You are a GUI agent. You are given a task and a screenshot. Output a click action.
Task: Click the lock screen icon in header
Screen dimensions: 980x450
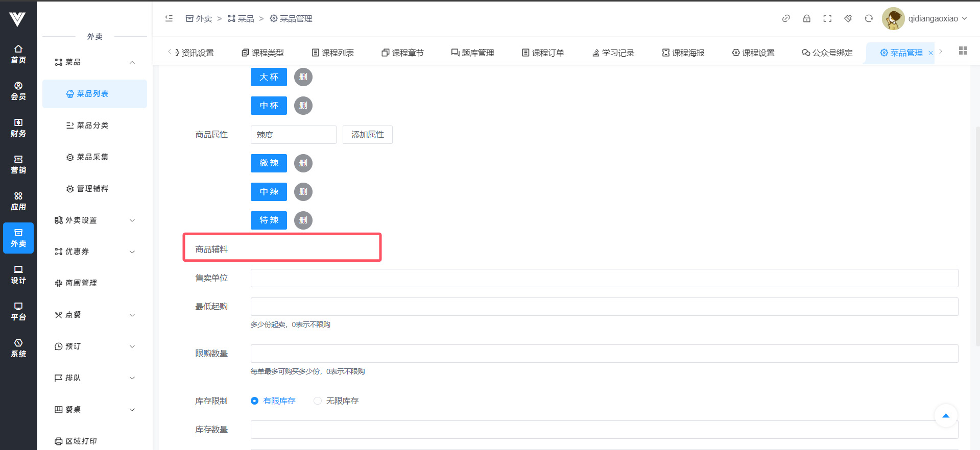click(806, 18)
